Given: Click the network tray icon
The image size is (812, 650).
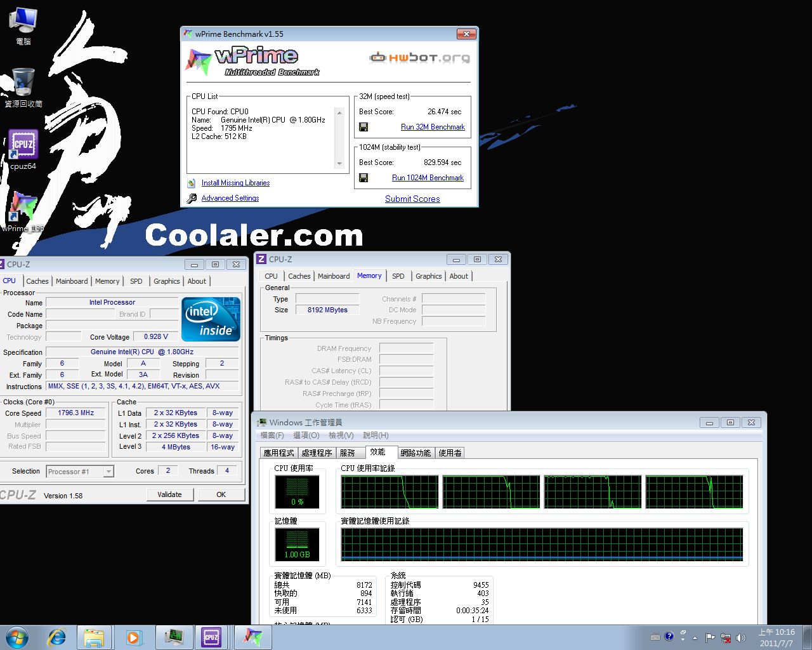Looking at the screenshot, I should [725, 637].
